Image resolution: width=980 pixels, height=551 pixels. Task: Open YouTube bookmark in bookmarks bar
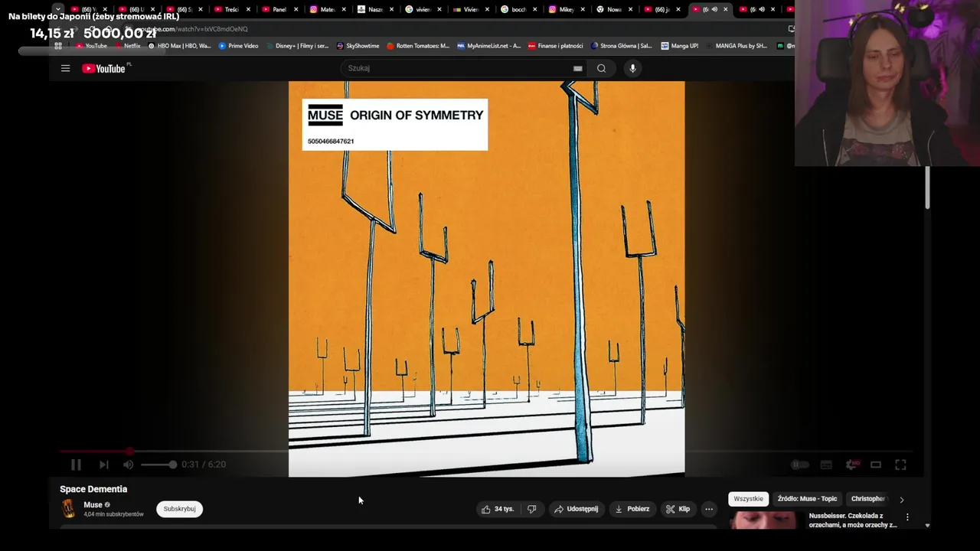tap(91, 46)
